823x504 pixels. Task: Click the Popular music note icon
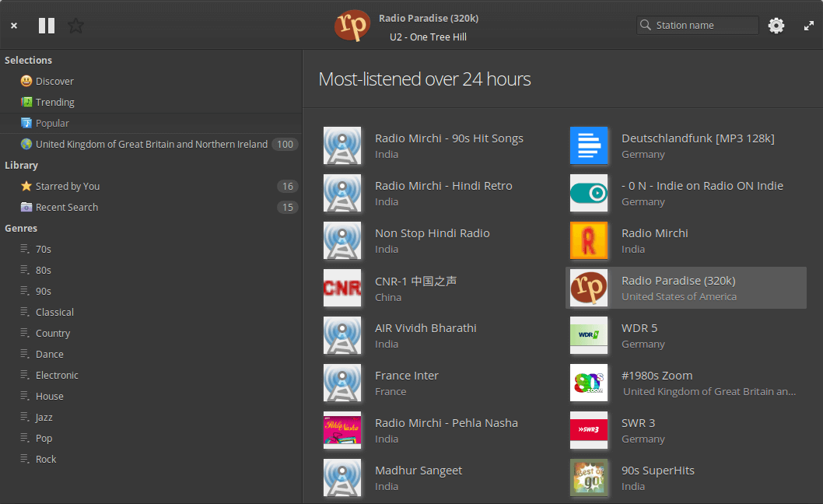(26, 122)
